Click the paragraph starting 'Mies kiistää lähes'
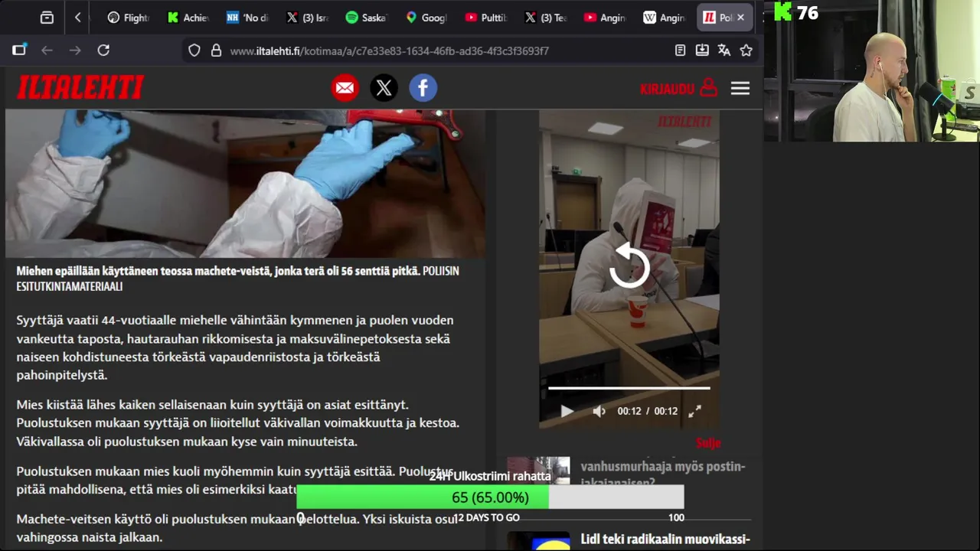 [x=238, y=422]
